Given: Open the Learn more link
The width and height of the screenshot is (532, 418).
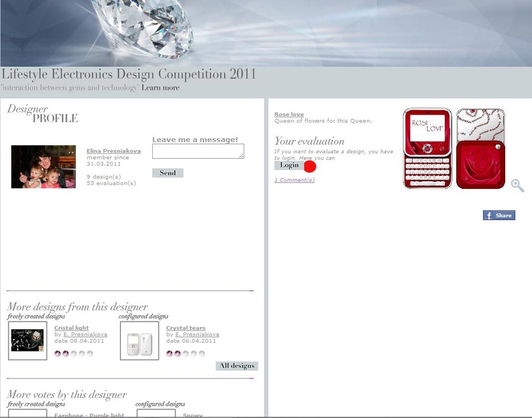Looking at the screenshot, I should point(161,88).
